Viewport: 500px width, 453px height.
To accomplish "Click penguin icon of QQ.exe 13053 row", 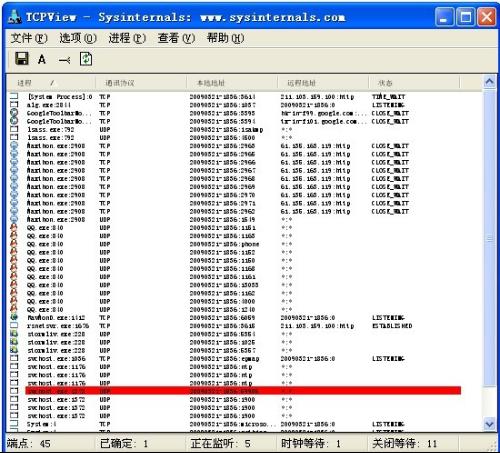I will [x=14, y=285].
